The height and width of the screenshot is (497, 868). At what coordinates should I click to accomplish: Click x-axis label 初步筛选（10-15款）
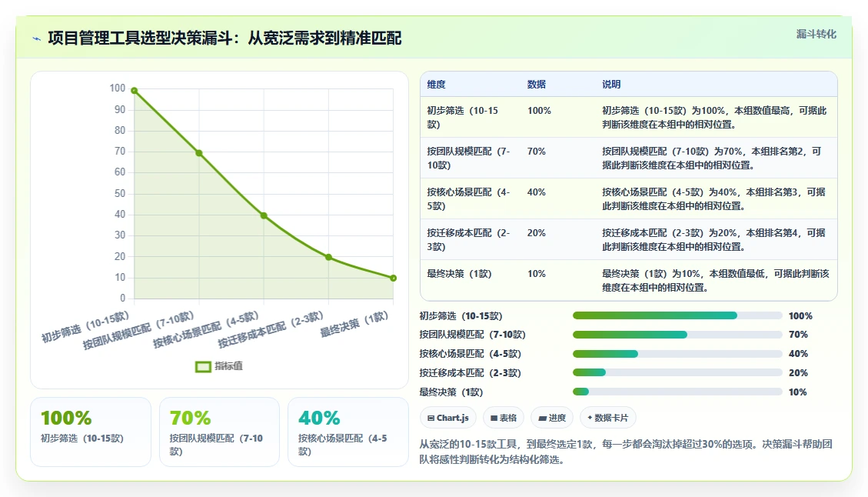(x=85, y=327)
